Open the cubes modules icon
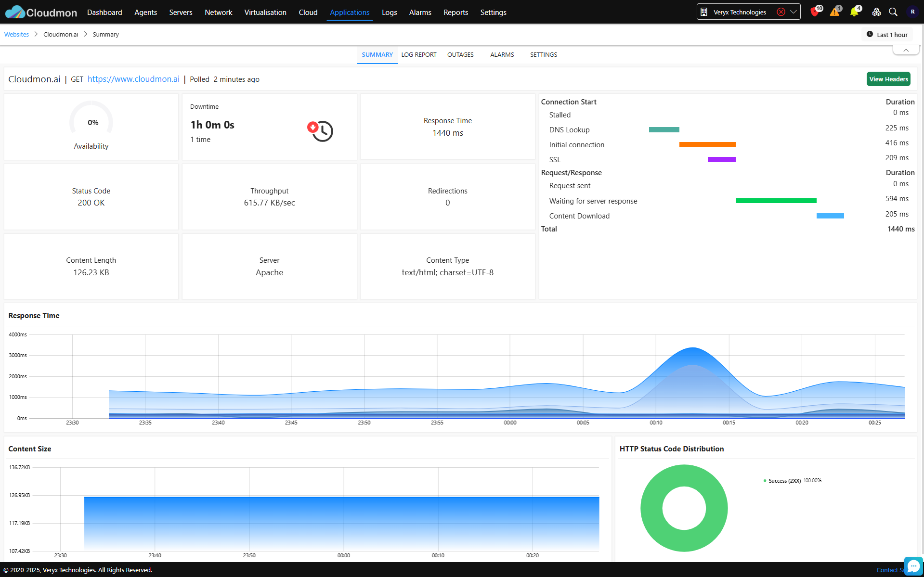The width and height of the screenshot is (924, 577). (876, 12)
